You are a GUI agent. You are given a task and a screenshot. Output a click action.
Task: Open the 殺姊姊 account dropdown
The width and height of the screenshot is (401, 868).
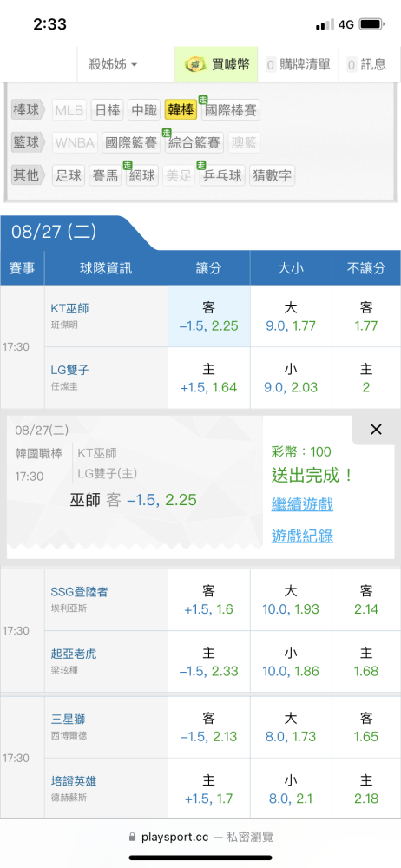[x=113, y=64]
